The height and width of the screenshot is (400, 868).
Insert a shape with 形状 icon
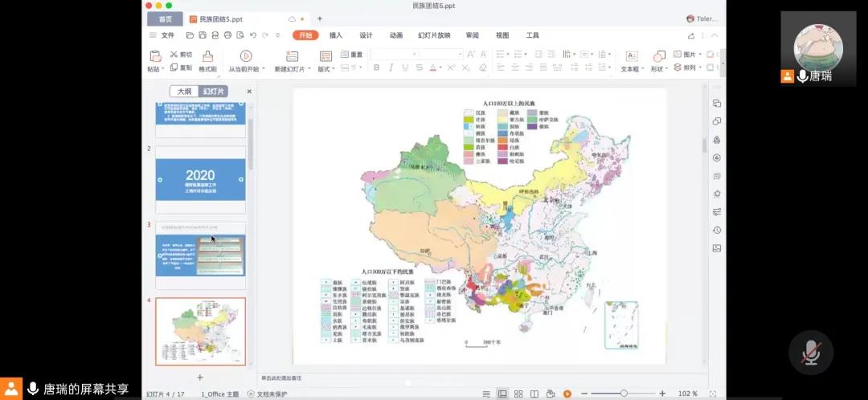coord(659,56)
